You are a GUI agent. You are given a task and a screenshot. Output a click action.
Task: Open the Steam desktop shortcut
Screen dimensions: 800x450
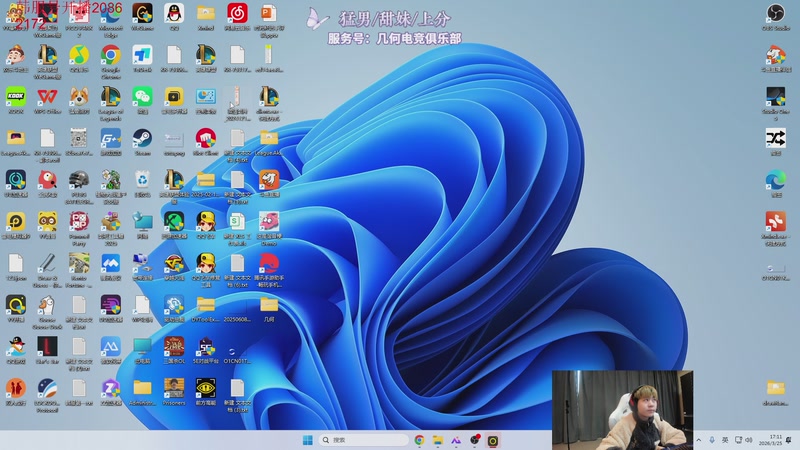point(142,138)
